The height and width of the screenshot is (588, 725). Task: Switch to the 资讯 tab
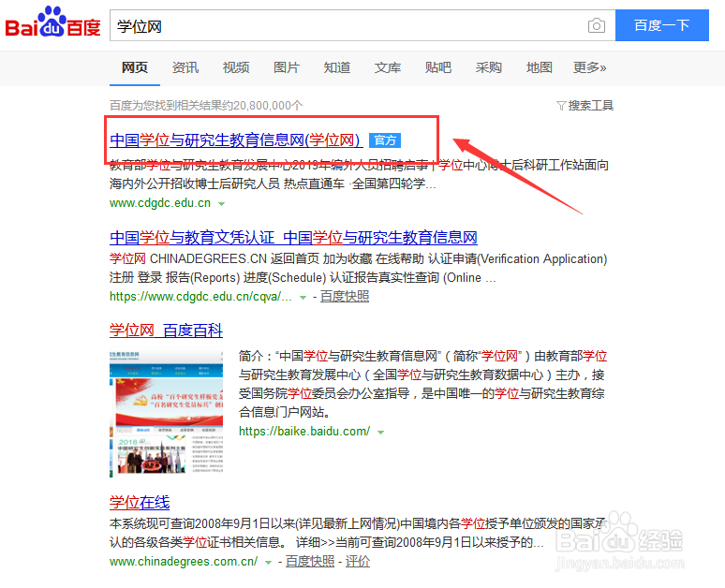coord(185,67)
